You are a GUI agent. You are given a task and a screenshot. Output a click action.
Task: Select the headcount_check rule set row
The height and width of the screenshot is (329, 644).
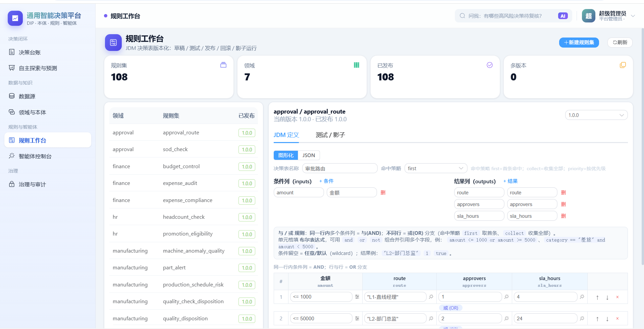[x=183, y=217]
